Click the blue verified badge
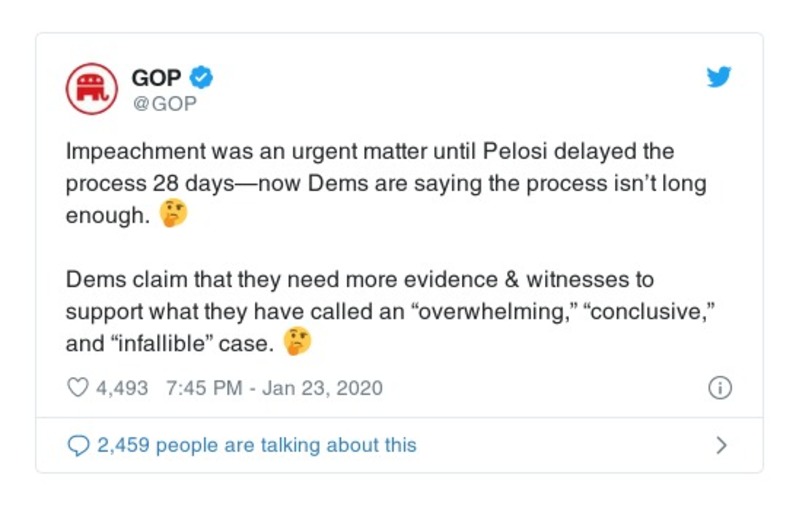 (202, 77)
